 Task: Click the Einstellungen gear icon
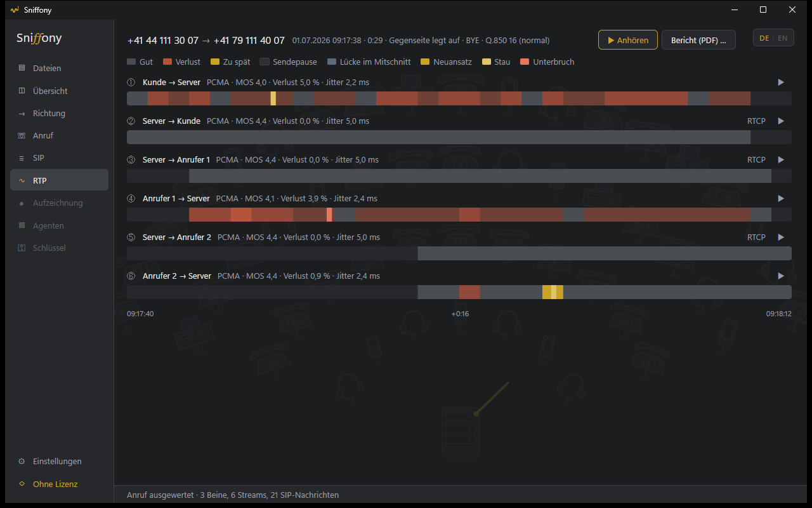click(22, 462)
